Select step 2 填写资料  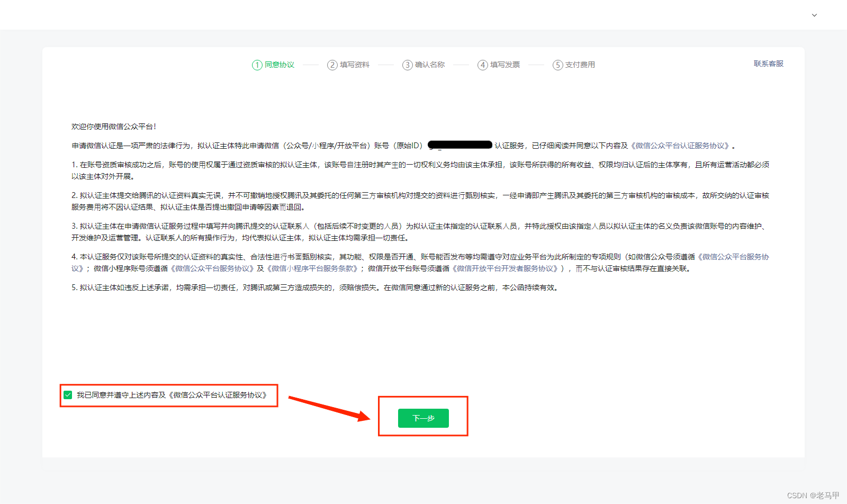348,65
